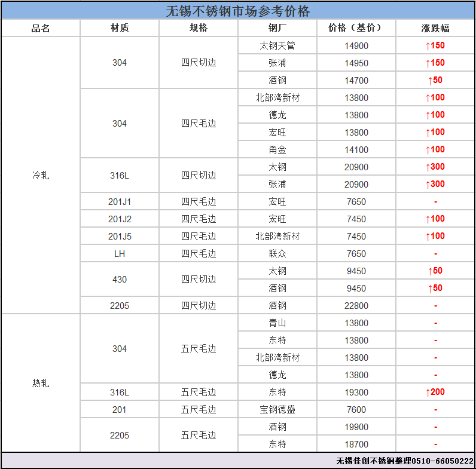Click price 7600 for 宝钢德盛
This screenshot has height=469, width=476.
click(356, 409)
